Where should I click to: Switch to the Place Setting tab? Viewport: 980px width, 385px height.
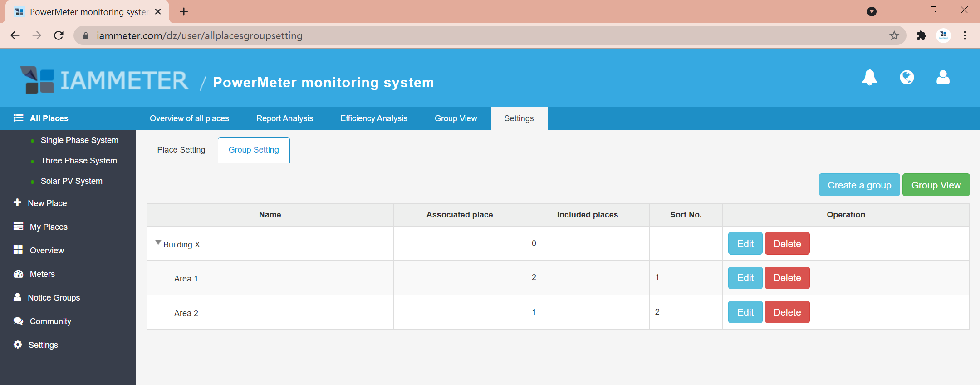coord(181,150)
